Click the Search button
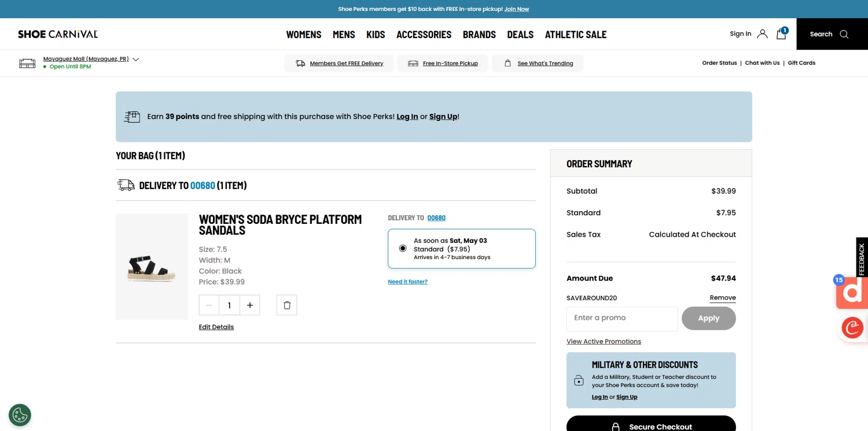Screen dimensions: 868x431 [832, 34]
